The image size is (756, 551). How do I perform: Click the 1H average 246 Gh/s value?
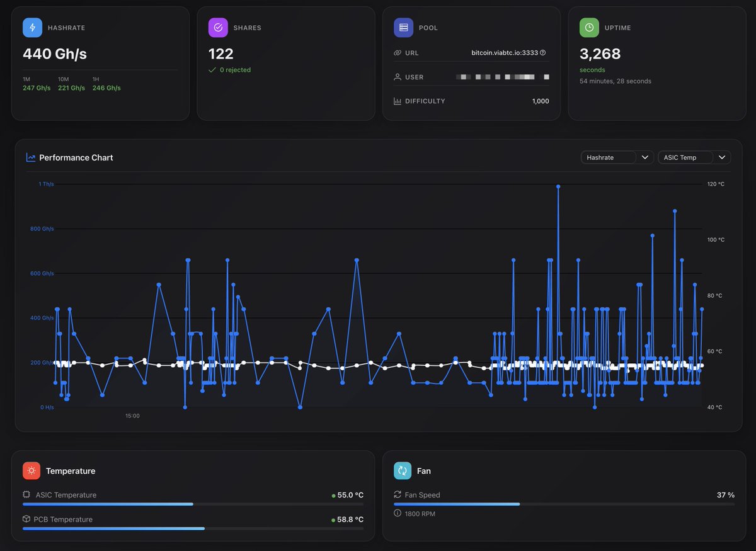click(106, 88)
